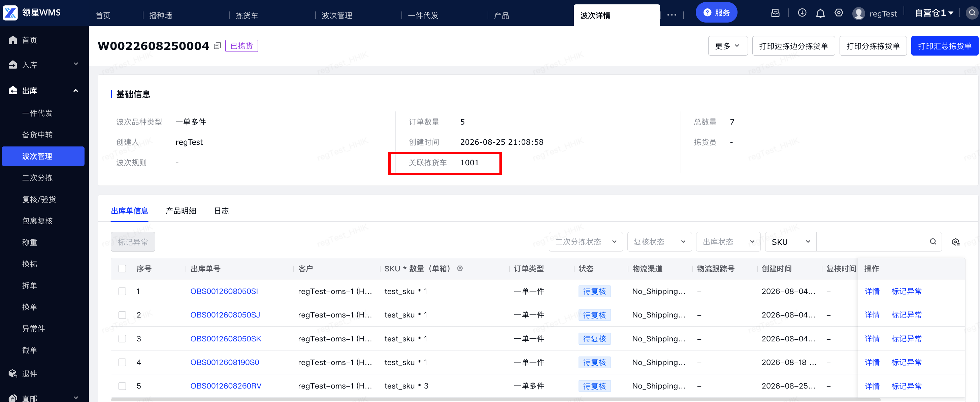Open outbound order link OBS0012608050SK

click(226, 339)
